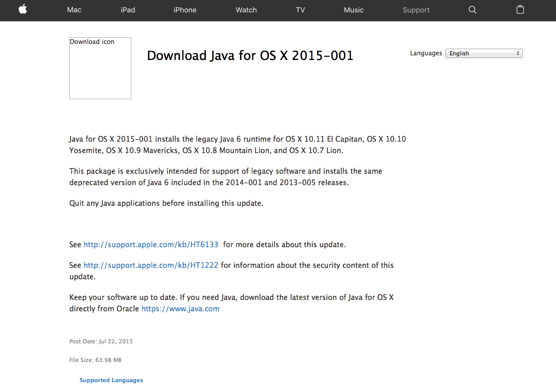Expand the Languages dropdown showing English

coord(484,53)
